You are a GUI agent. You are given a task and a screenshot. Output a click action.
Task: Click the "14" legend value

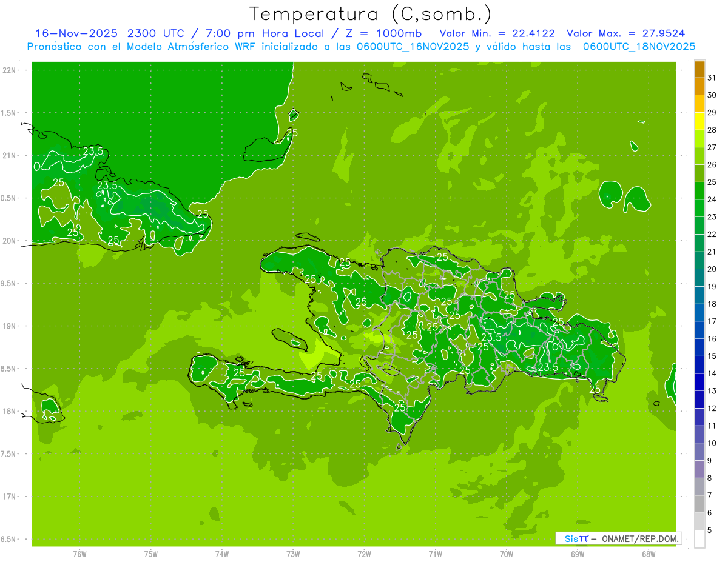click(712, 373)
